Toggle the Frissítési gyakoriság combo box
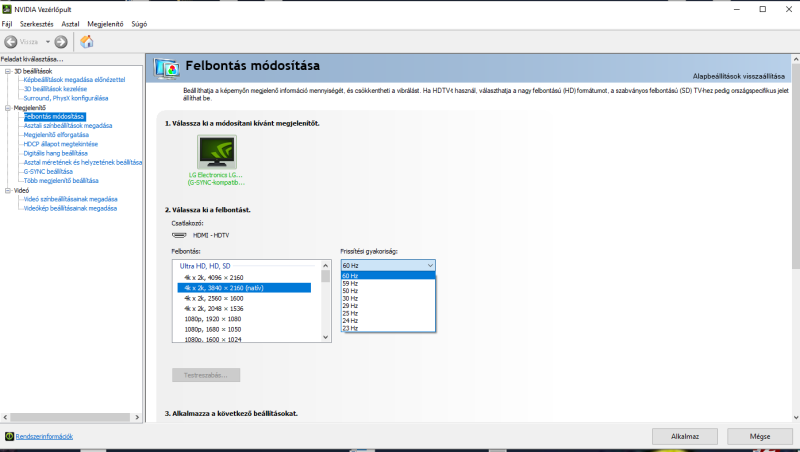 click(x=388, y=265)
